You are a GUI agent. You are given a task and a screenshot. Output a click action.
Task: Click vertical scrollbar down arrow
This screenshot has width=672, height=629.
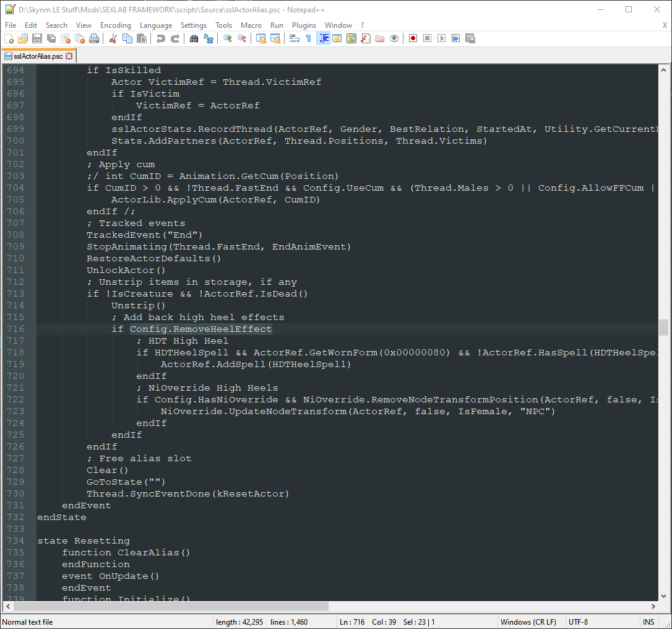click(x=663, y=596)
